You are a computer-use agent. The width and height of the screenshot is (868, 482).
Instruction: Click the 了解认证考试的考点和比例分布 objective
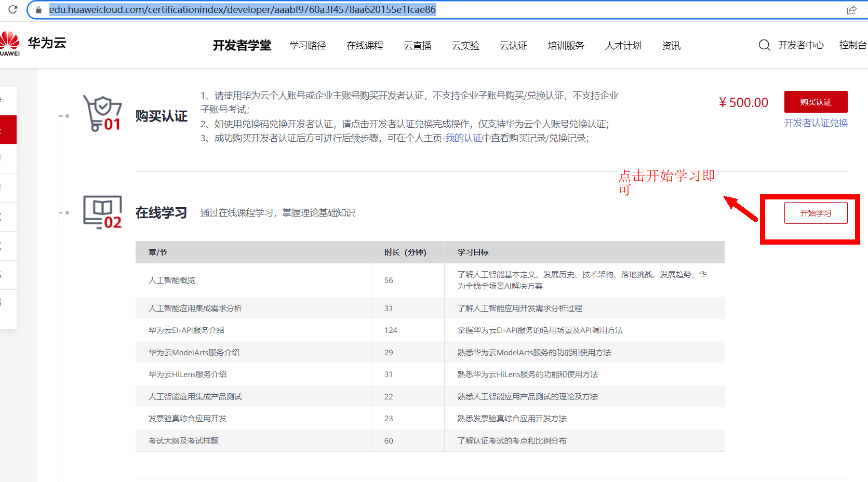[512, 441]
